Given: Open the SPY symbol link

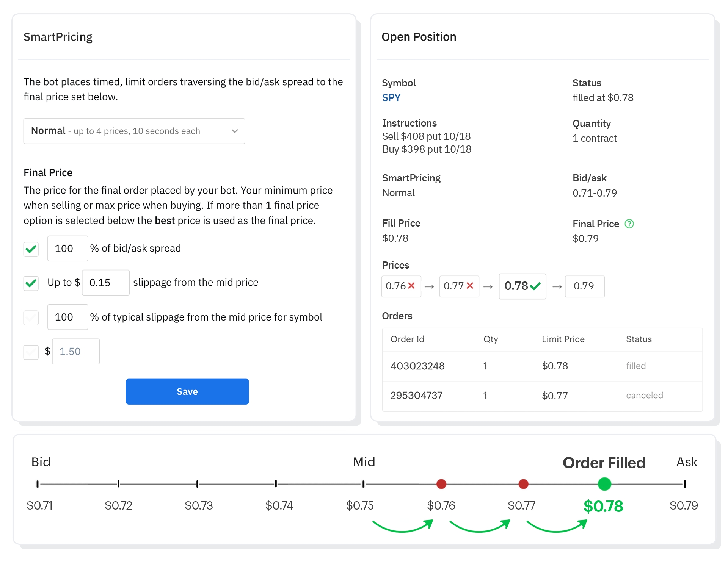Looking at the screenshot, I should point(391,98).
